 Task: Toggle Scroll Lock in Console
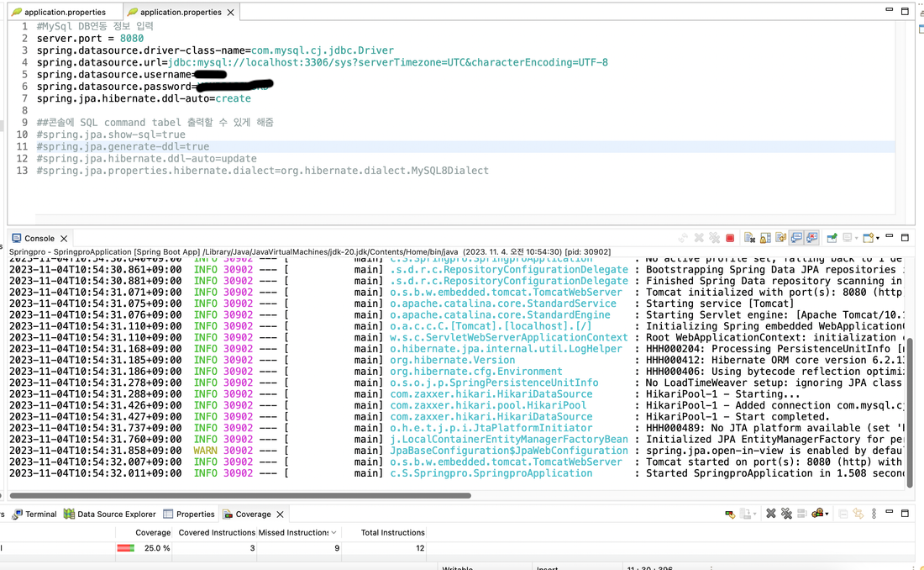(x=765, y=238)
